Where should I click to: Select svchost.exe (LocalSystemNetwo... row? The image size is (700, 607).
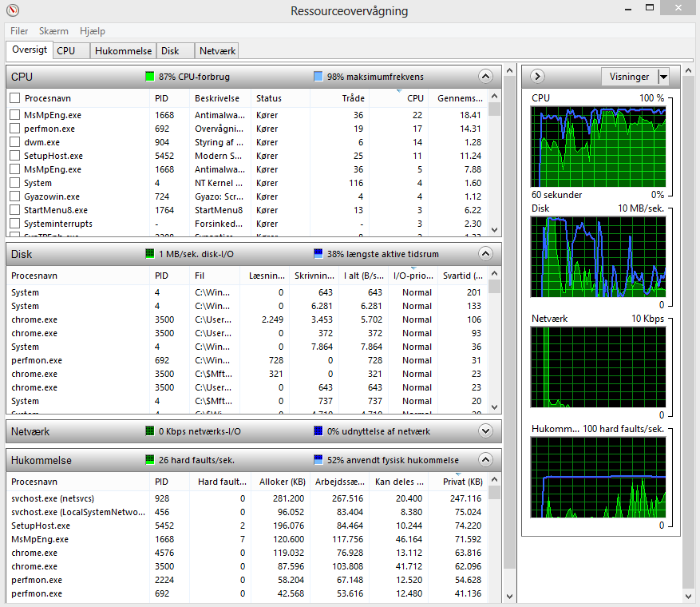[x=247, y=512]
